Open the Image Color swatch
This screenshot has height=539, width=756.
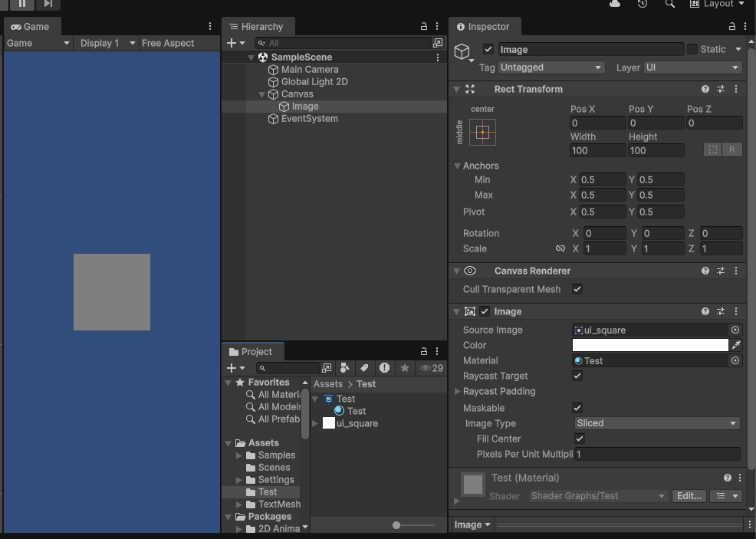(650, 345)
